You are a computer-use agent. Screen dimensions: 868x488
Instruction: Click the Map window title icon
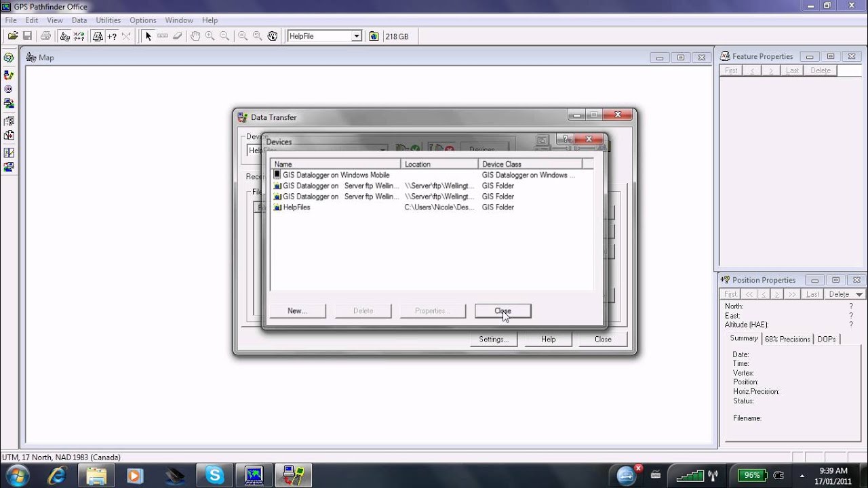31,58
